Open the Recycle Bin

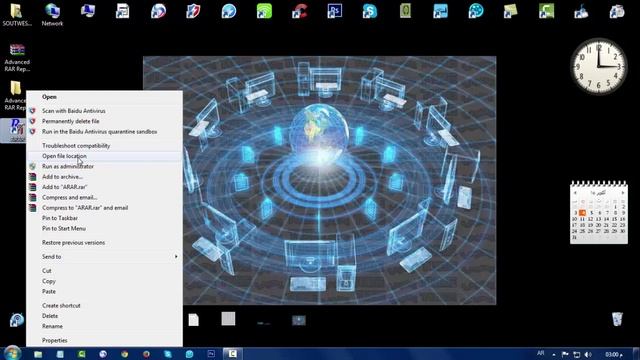(x=617, y=319)
